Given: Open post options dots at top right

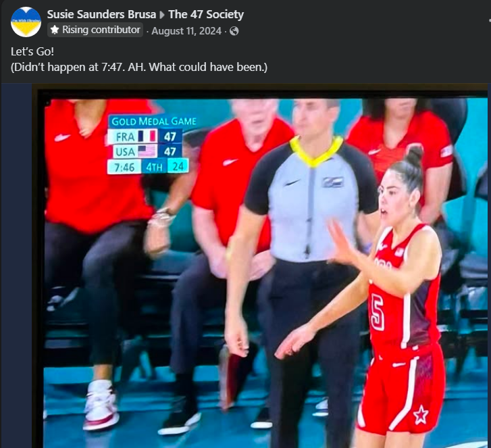Looking at the screenshot, I should click(490, 20).
